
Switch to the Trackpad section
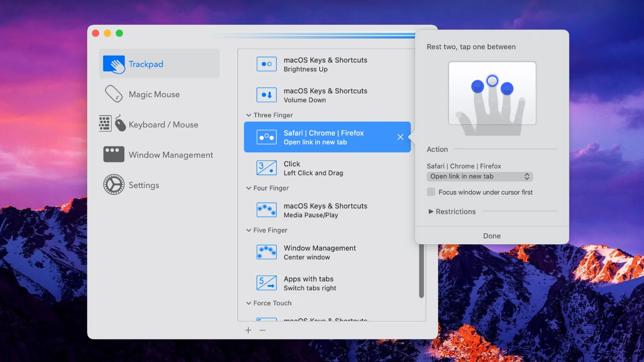(x=159, y=64)
